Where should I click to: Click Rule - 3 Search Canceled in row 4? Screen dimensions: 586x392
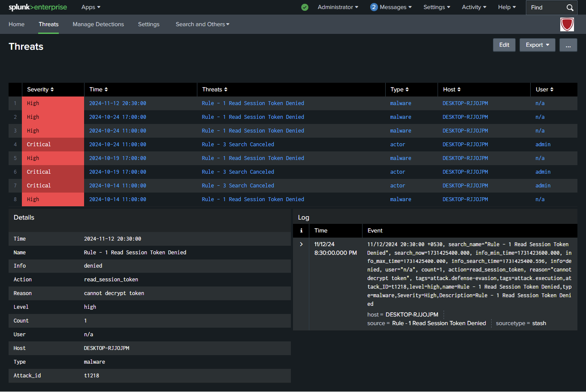click(238, 145)
